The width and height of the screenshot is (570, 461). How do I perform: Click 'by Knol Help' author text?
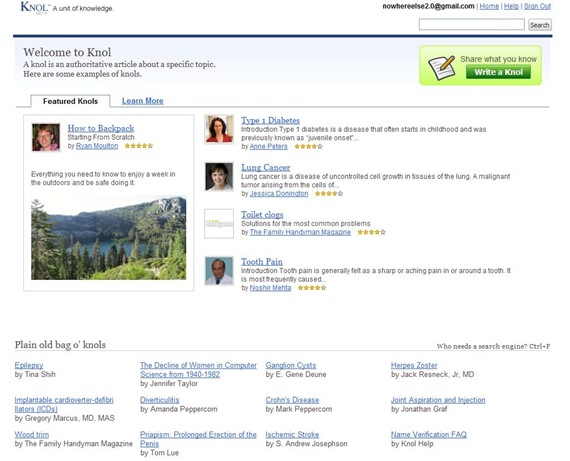(412, 444)
